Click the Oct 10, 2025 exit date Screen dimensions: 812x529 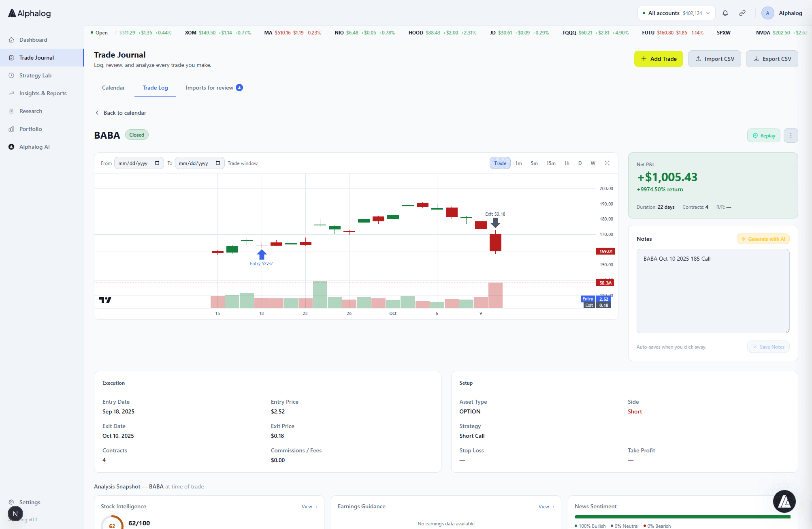(x=118, y=436)
